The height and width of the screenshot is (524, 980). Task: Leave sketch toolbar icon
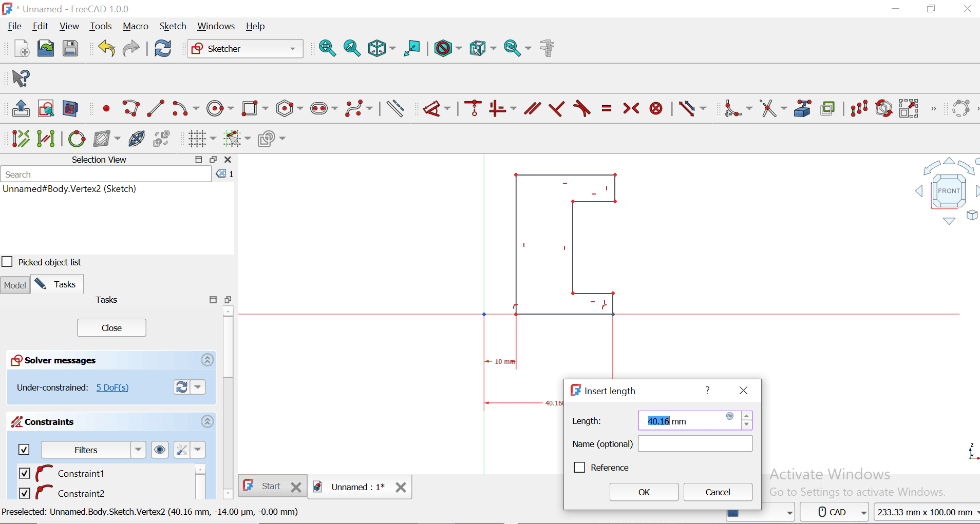21,108
